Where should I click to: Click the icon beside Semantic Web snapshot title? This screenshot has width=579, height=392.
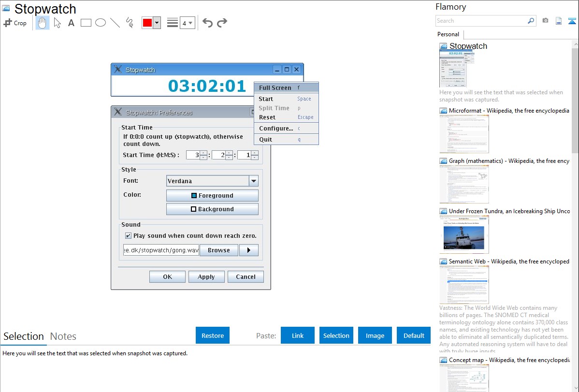tap(443, 261)
